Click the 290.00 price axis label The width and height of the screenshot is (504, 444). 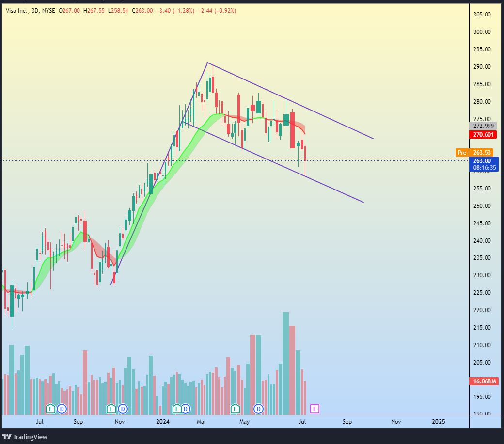tap(482, 67)
